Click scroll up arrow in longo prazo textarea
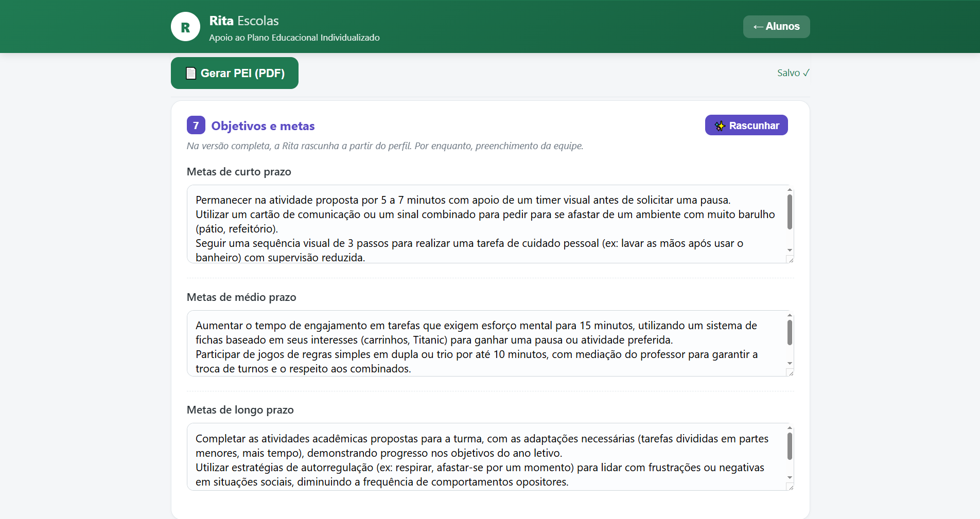This screenshot has height=519, width=980. click(790, 428)
